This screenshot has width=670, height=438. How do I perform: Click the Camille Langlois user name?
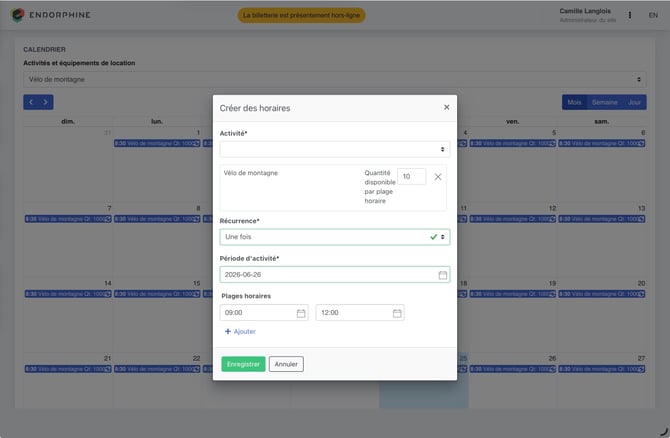(585, 11)
